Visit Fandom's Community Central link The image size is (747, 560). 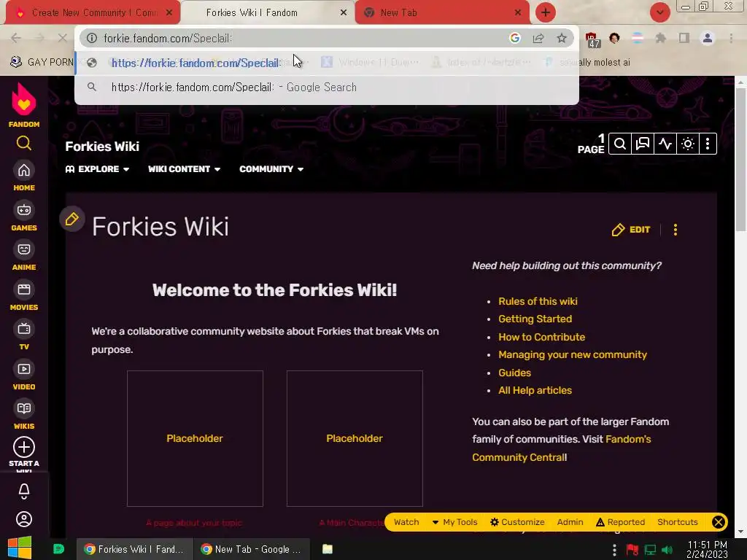(562, 448)
